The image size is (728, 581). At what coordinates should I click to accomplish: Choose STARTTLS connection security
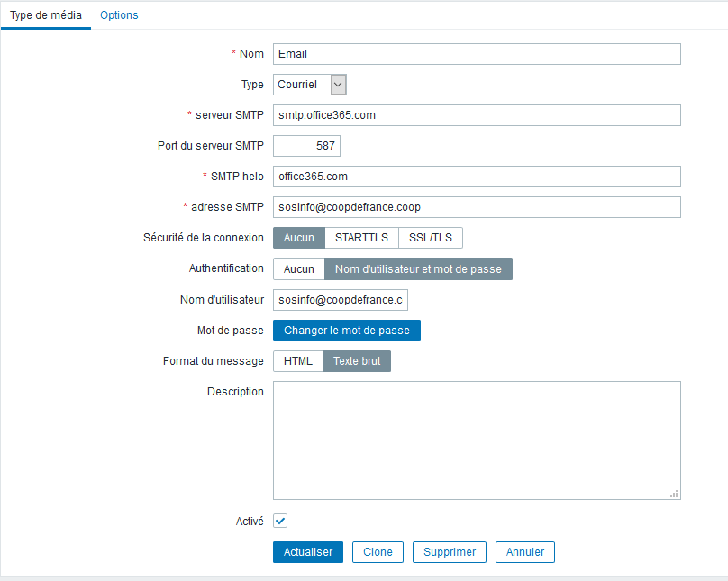361,238
